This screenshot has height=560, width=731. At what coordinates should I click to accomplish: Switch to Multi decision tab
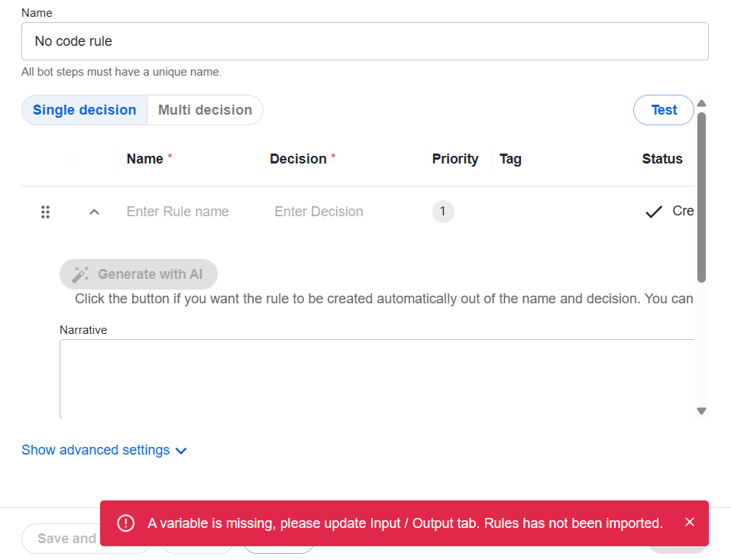[205, 110]
